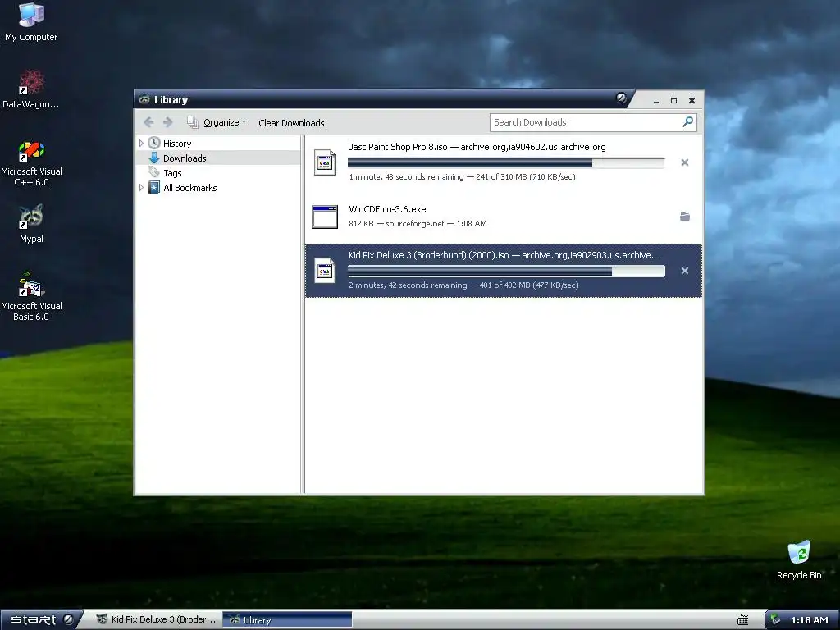840x630 pixels.
Task: Click Jasc Paint Shop Pro 8.iso title text
Action: pos(398,147)
